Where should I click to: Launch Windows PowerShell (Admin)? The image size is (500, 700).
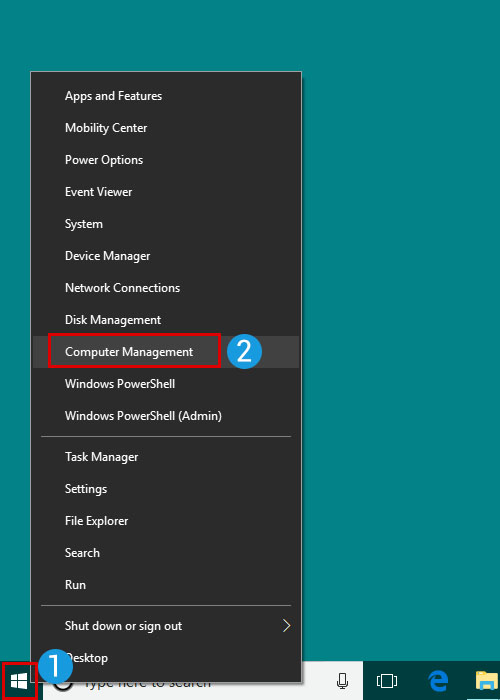(x=166, y=416)
